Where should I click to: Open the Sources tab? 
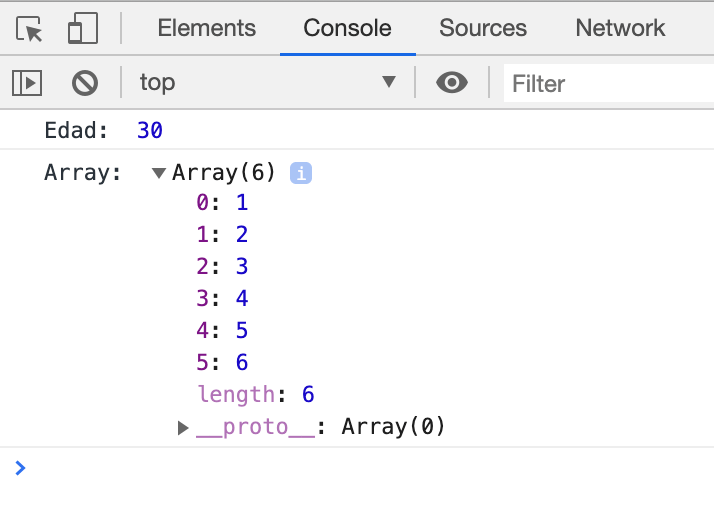click(483, 28)
